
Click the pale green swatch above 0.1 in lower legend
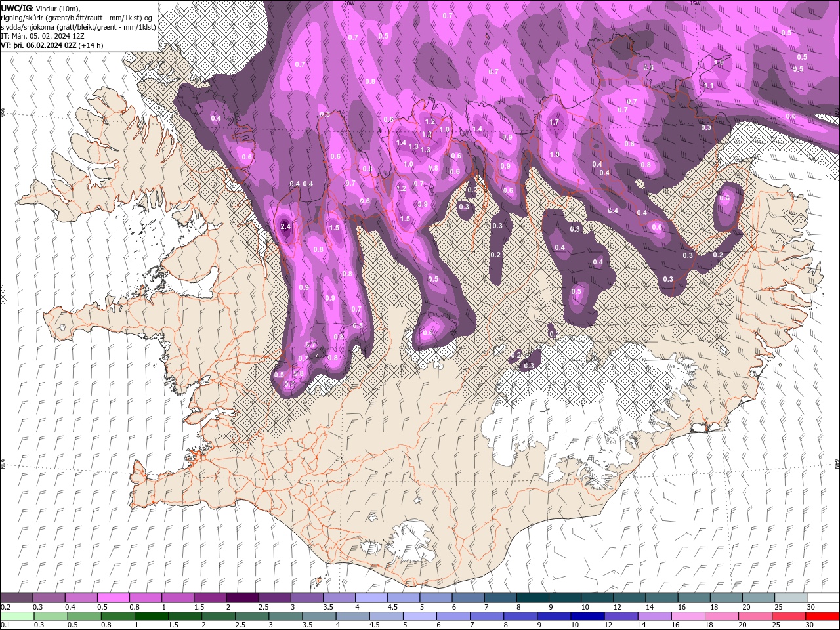click(17, 616)
